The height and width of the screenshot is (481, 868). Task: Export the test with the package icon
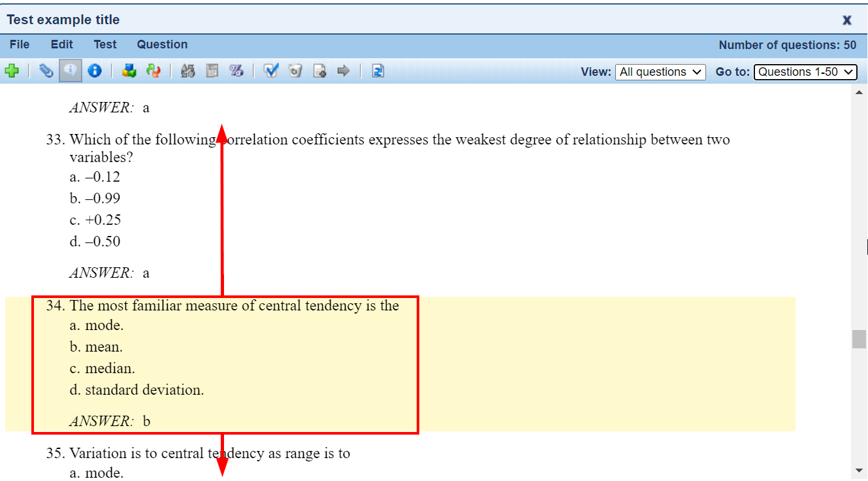click(x=129, y=71)
